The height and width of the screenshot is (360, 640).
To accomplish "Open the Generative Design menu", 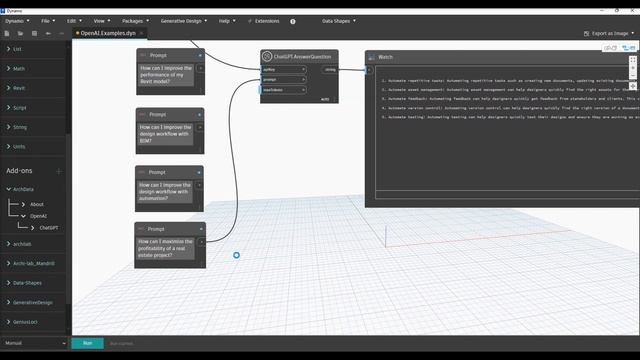I will [184, 21].
